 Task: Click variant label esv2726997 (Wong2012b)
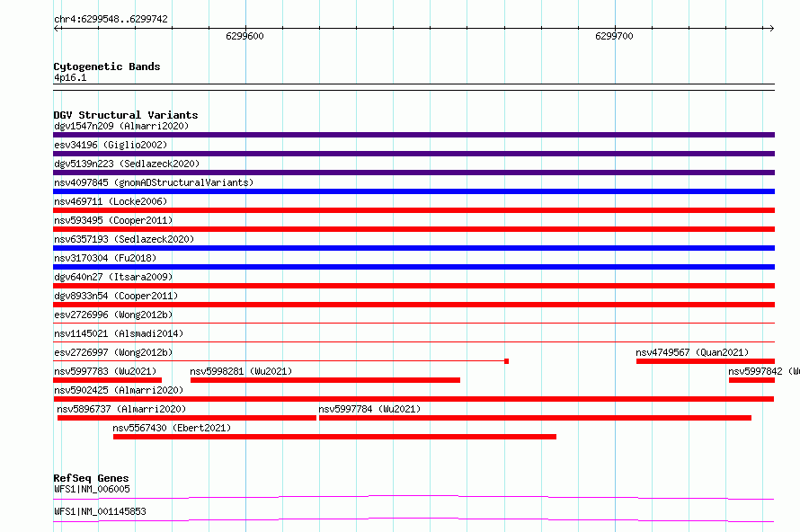coord(113,352)
